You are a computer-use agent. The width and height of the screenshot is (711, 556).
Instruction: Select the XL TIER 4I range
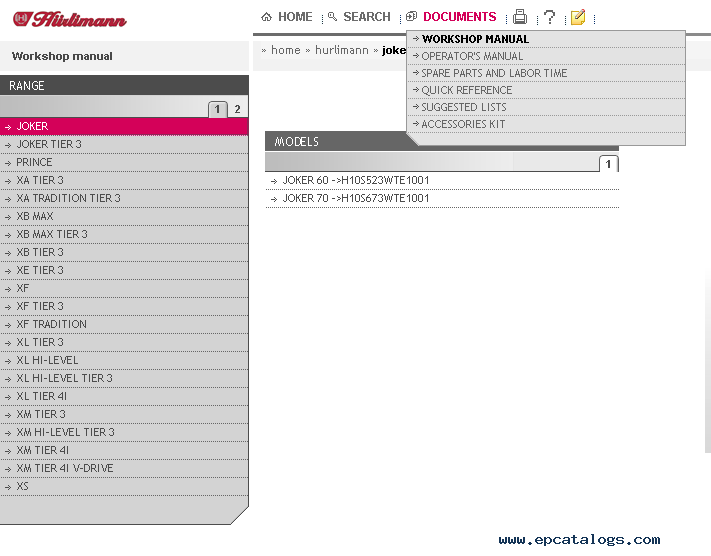[124, 396]
